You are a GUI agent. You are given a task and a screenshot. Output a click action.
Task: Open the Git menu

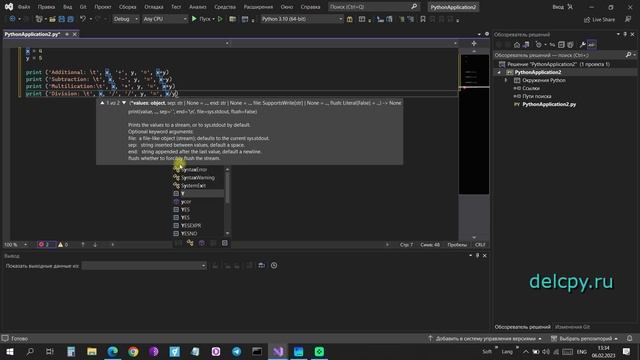pyautogui.click(x=83, y=7)
